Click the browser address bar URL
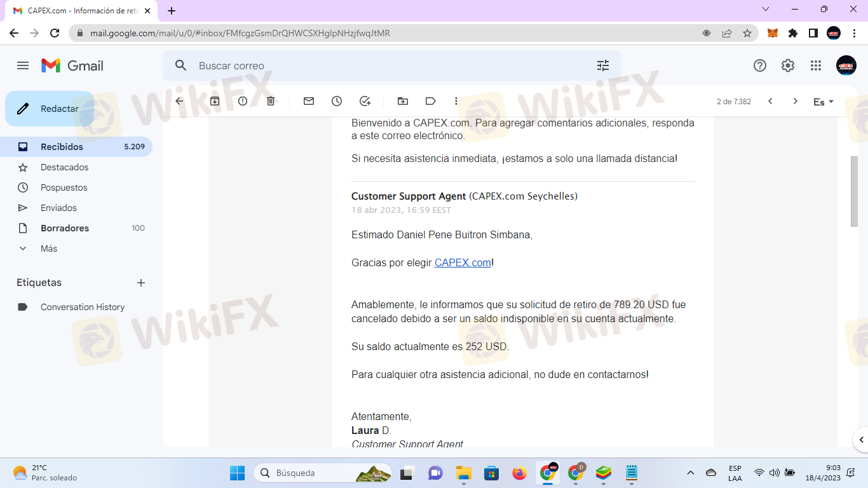The height and width of the screenshot is (488, 868). [240, 33]
